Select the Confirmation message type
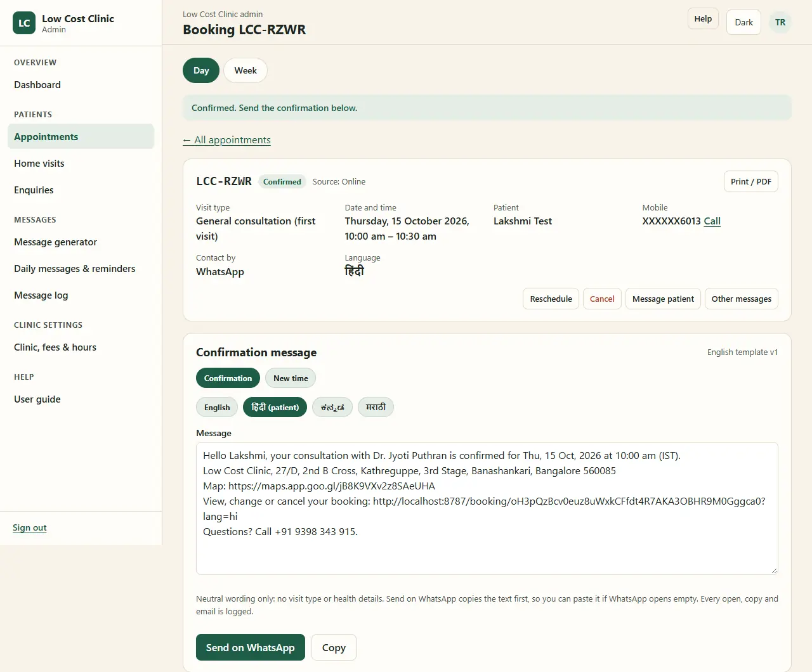 pyautogui.click(x=228, y=378)
